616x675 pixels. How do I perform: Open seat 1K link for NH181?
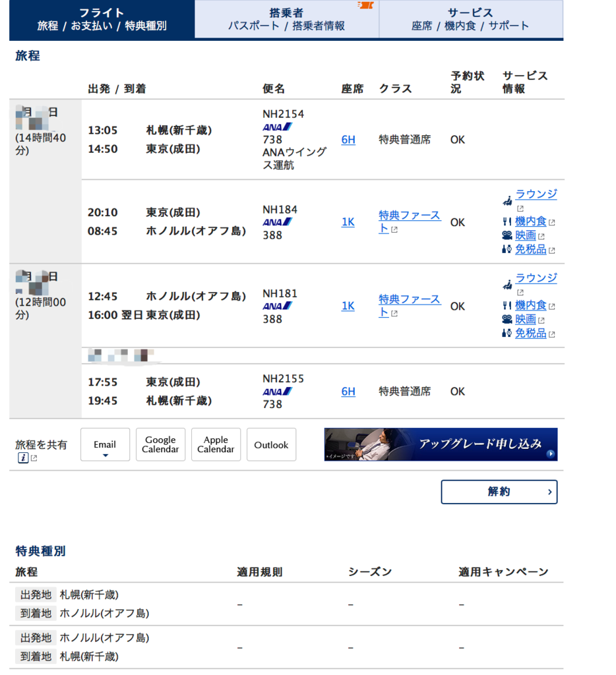coord(348,306)
